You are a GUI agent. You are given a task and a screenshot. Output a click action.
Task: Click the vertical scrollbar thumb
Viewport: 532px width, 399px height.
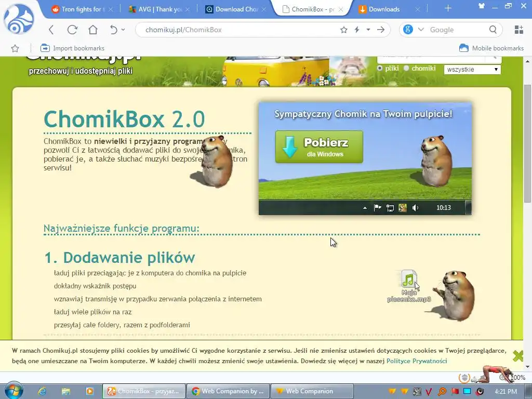pos(528,144)
